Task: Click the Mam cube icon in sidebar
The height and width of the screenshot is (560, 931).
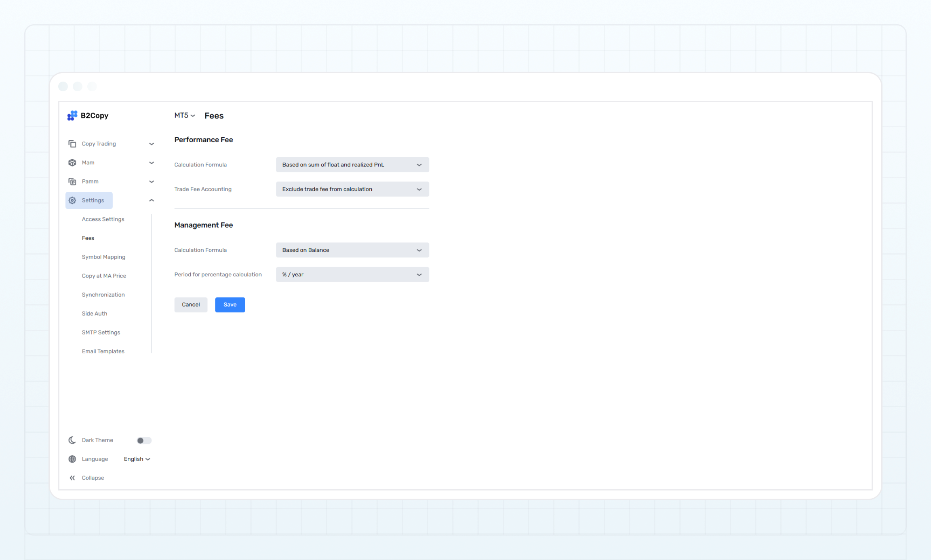Action: click(72, 162)
